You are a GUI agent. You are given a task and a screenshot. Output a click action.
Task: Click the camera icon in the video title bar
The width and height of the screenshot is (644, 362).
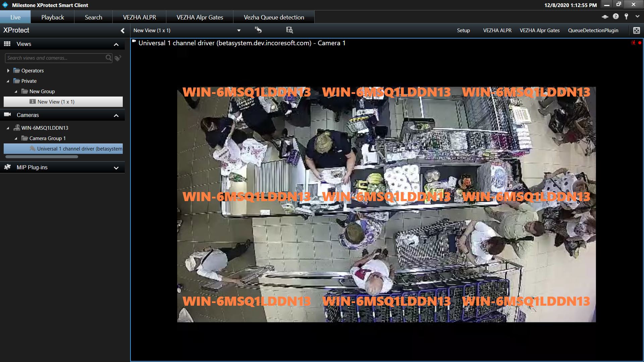coord(134,42)
